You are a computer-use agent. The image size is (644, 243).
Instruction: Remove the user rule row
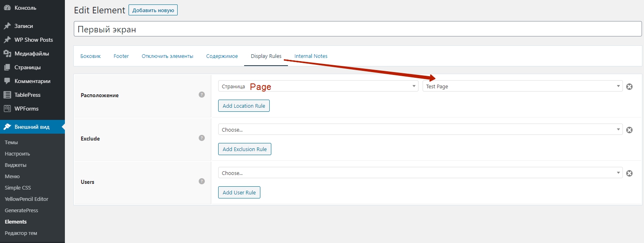[x=629, y=173]
